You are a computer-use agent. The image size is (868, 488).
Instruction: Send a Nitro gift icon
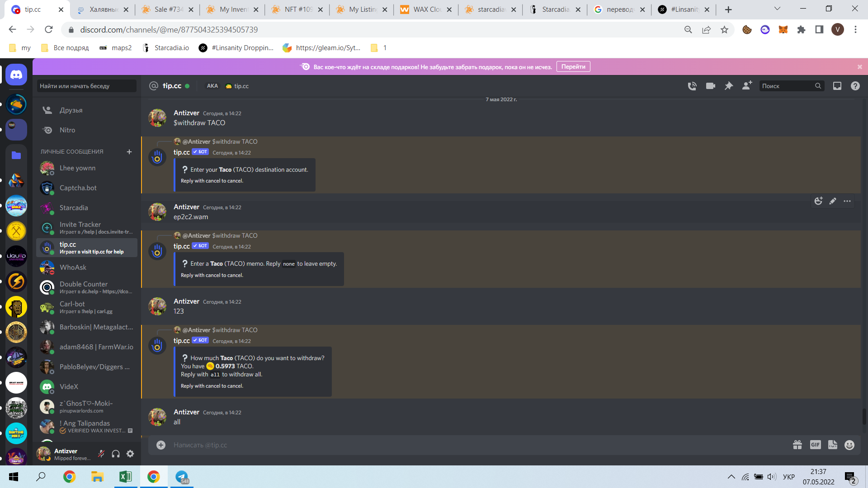click(x=797, y=445)
